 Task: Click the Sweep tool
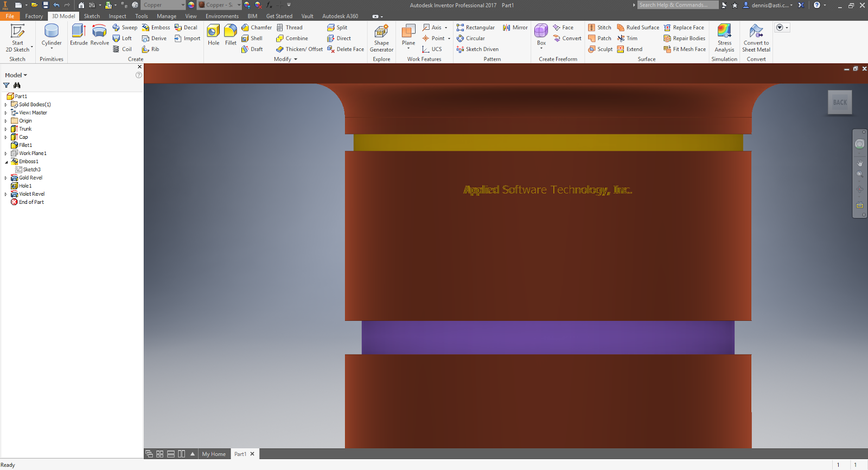(x=125, y=28)
